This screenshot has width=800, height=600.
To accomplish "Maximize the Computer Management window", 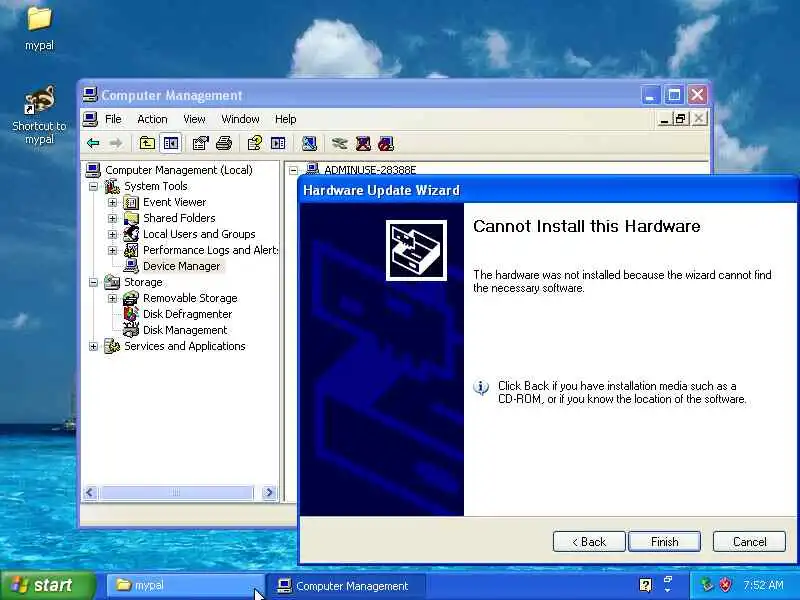I will tap(674, 95).
